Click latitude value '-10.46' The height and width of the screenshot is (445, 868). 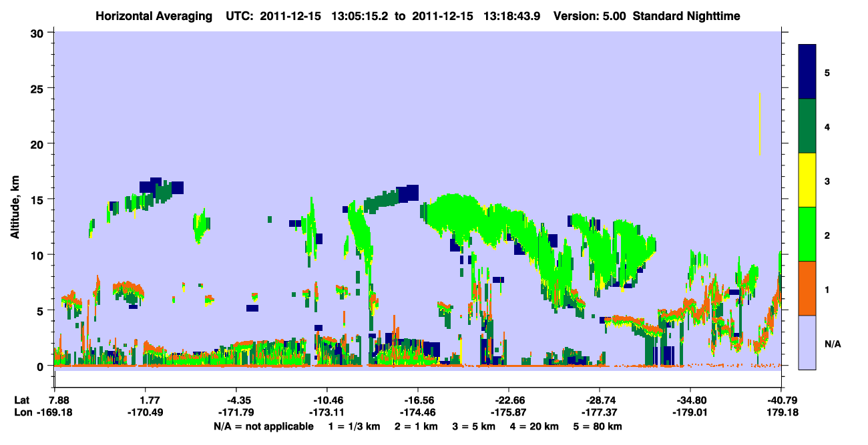coord(327,400)
